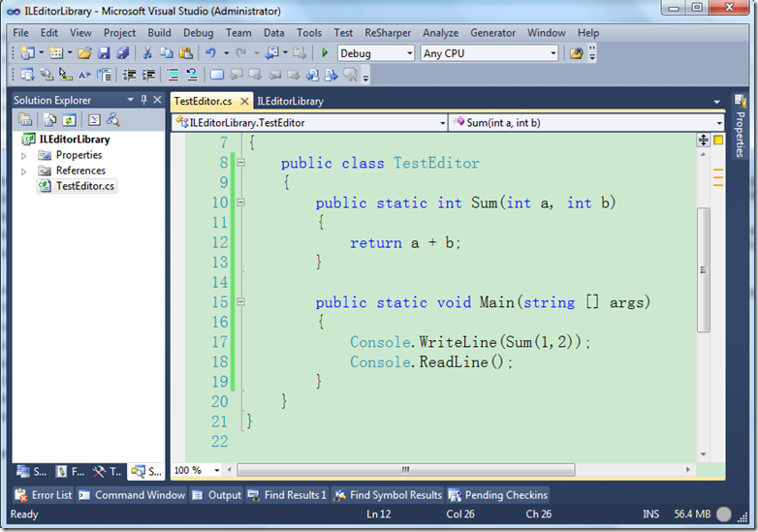This screenshot has width=758, height=532.
Task: Click the yellow ReSharper status indicator square
Action: tap(718, 141)
